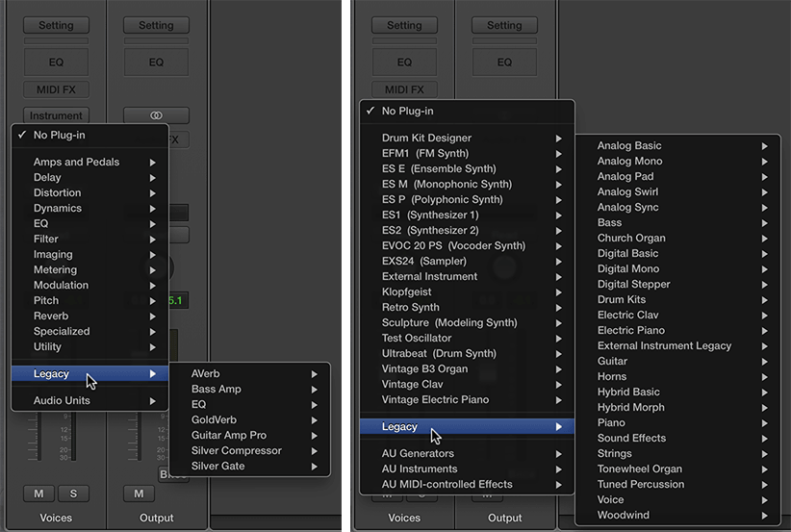This screenshot has height=532, width=791.
Task: Solo the Voices channel strip
Action: click(73, 494)
